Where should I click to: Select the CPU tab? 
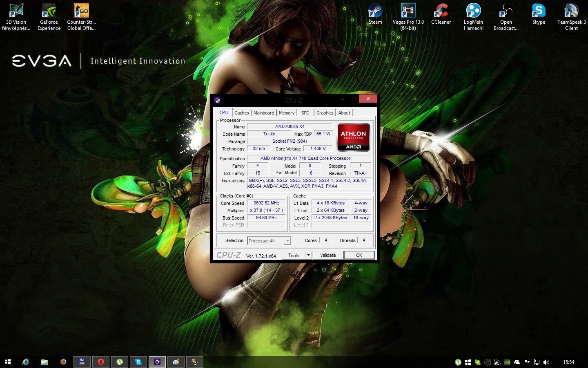223,112
